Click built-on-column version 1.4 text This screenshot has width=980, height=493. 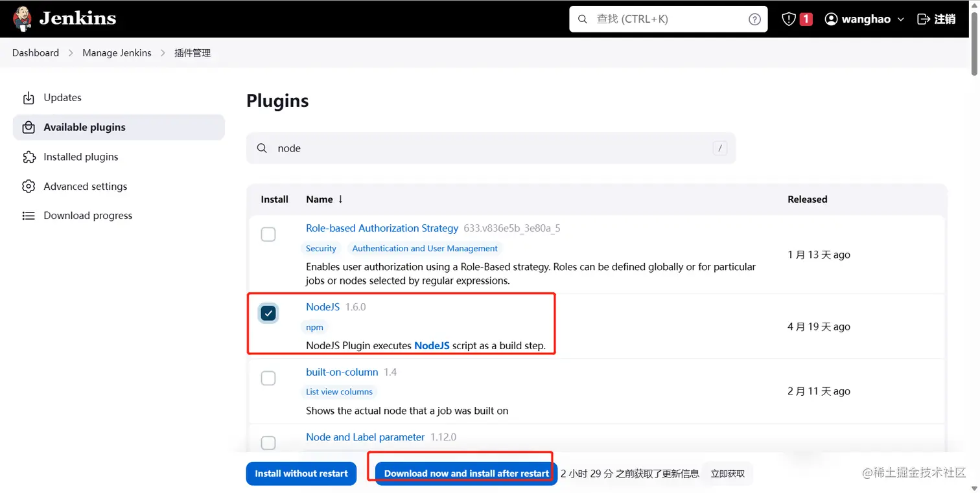point(390,372)
